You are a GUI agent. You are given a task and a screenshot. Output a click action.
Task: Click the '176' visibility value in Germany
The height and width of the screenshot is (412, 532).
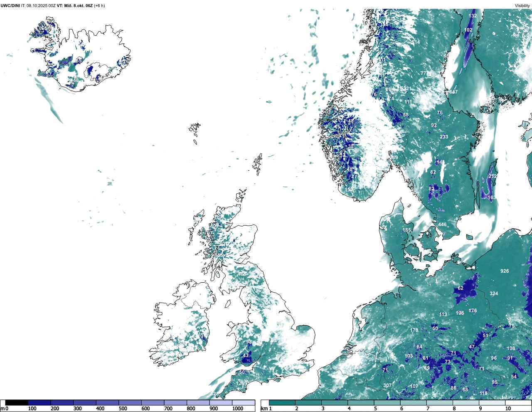473,311
